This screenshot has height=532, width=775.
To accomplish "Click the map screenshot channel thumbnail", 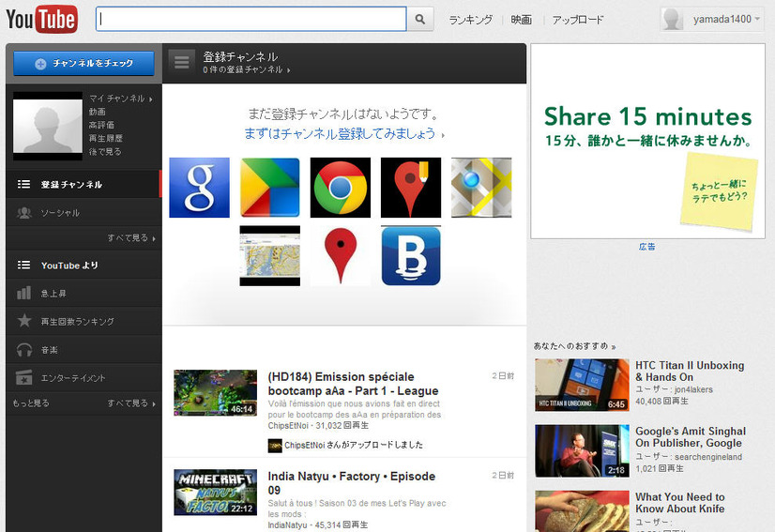I will point(270,255).
